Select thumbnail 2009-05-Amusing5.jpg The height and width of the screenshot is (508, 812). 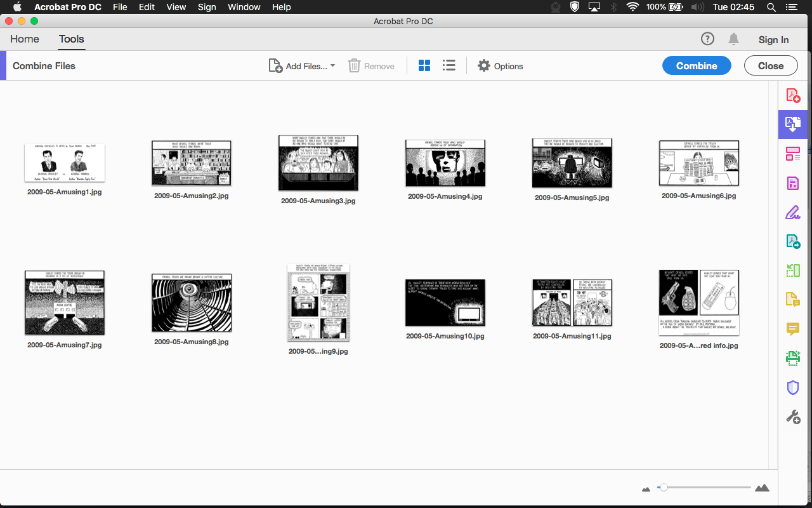pos(572,164)
